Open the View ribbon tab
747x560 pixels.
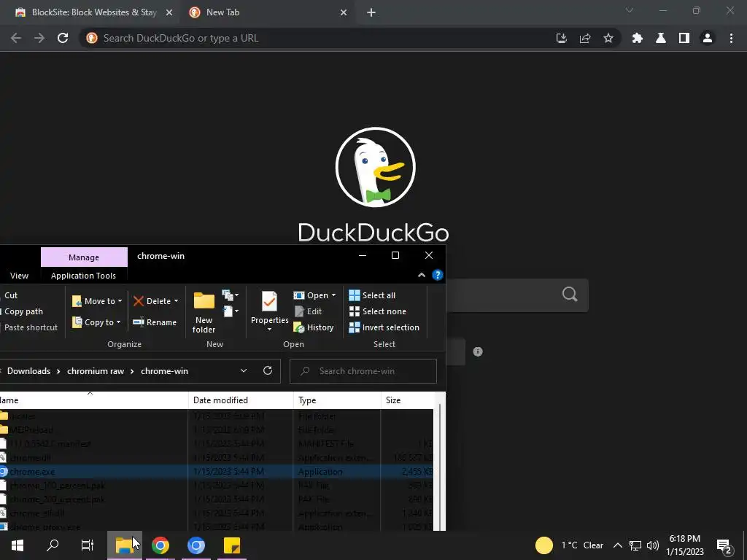(19, 276)
